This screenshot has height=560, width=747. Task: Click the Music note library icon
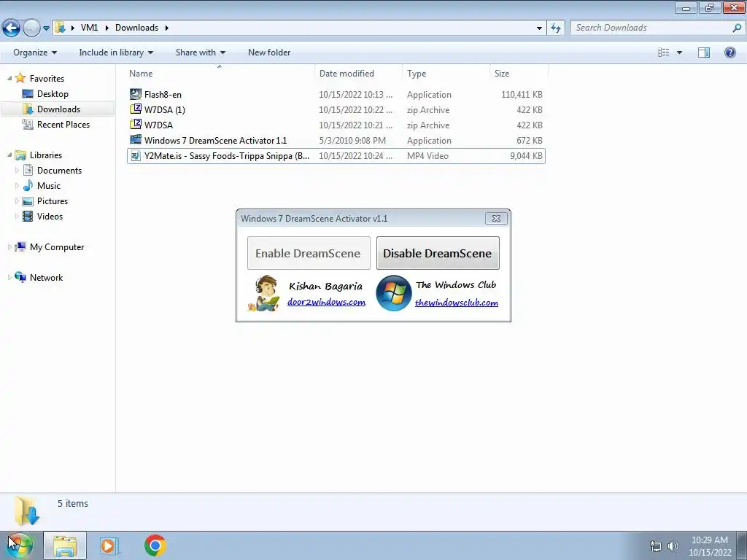click(28, 185)
